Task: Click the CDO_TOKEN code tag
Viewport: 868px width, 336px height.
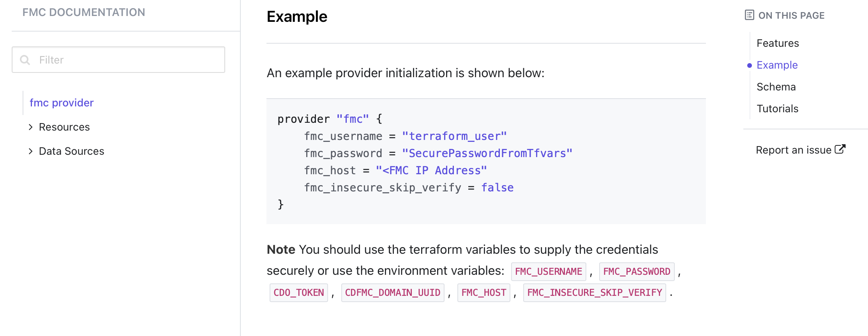Action: pos(299,293)
